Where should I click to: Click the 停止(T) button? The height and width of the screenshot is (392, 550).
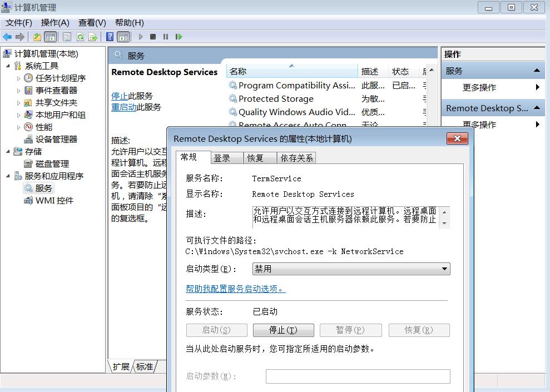[x=283, y=330]
